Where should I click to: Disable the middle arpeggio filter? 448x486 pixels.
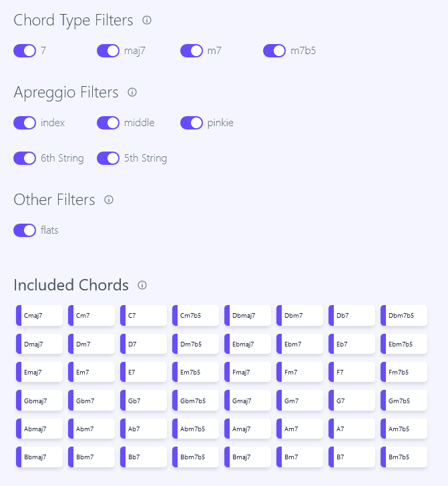pos(108,123)
